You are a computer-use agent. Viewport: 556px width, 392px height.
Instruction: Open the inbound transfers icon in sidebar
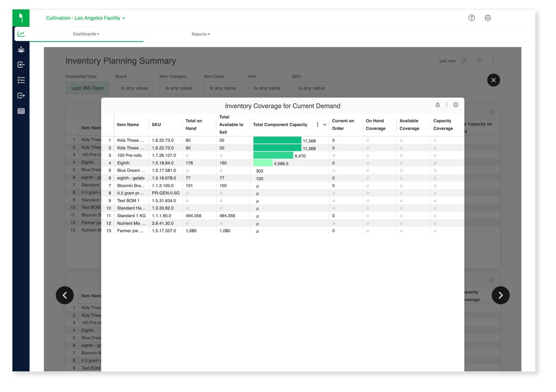pyautogui.click(x=21, y=65)
